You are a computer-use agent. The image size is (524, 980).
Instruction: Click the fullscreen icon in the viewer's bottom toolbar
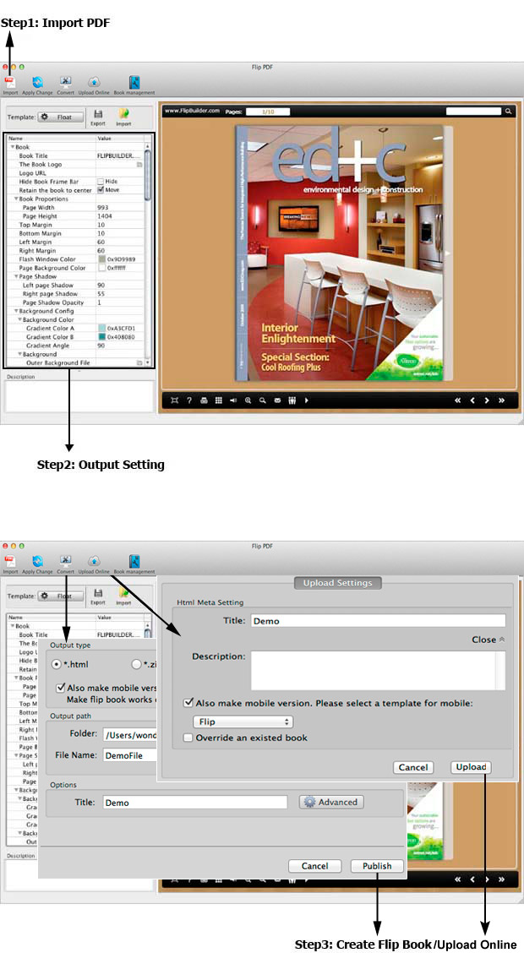tap(174, 400)
